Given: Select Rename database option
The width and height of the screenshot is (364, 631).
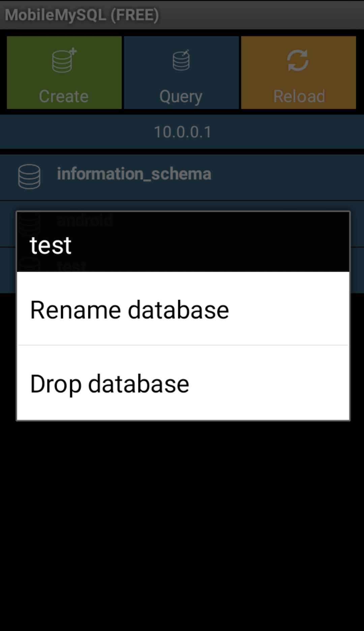Looking at the screenshot, I should tap(183, 309).
